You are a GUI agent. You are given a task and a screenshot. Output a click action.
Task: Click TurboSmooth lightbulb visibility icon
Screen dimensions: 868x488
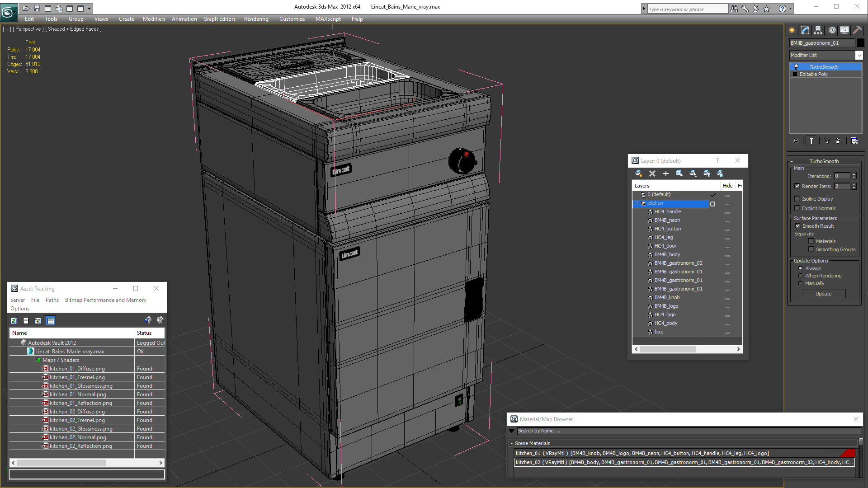click(x=796, y=67)
